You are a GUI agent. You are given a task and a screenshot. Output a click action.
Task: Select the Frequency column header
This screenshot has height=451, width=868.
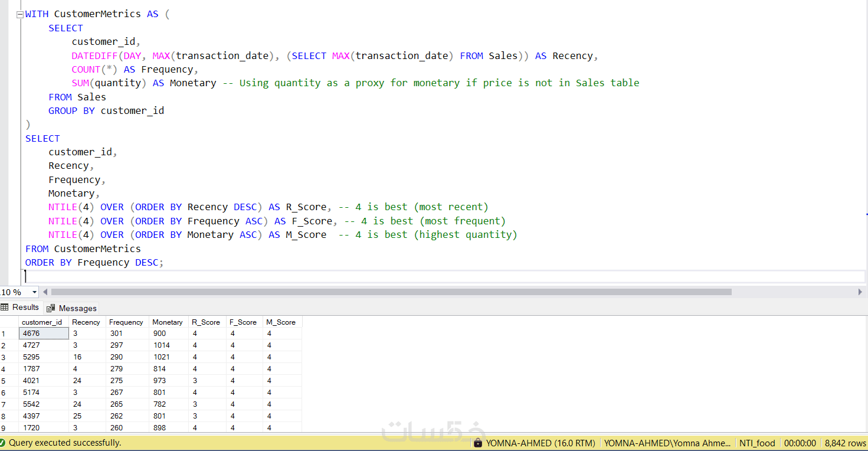(x=127, y=322)
